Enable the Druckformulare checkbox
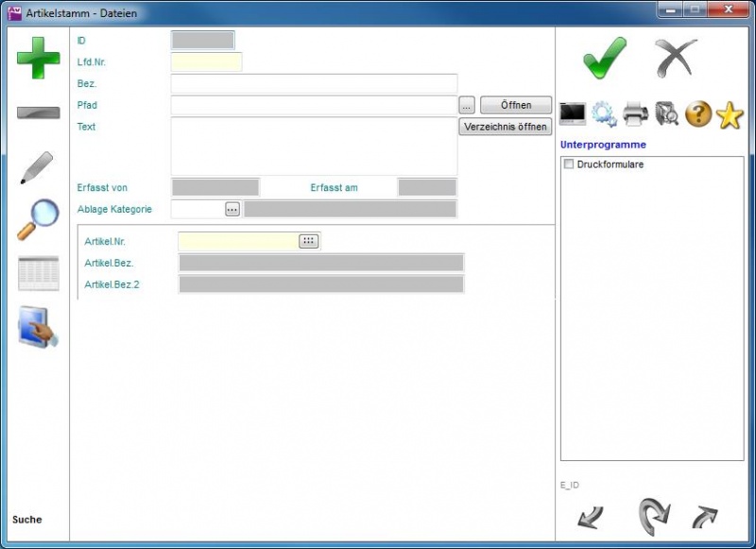The width and height of the screenshot is (756, 549). pos(569,164)
